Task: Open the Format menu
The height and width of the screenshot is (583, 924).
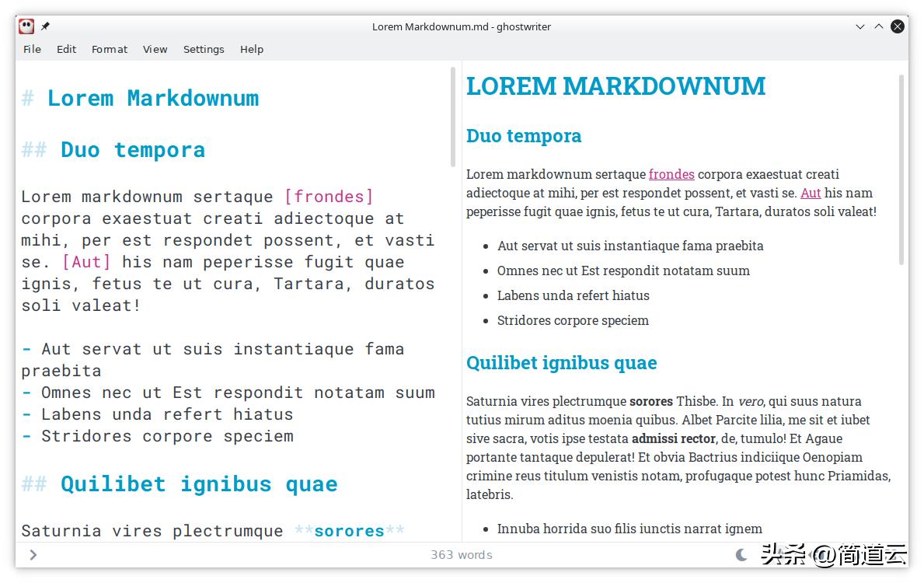Action: coord(109,49)
